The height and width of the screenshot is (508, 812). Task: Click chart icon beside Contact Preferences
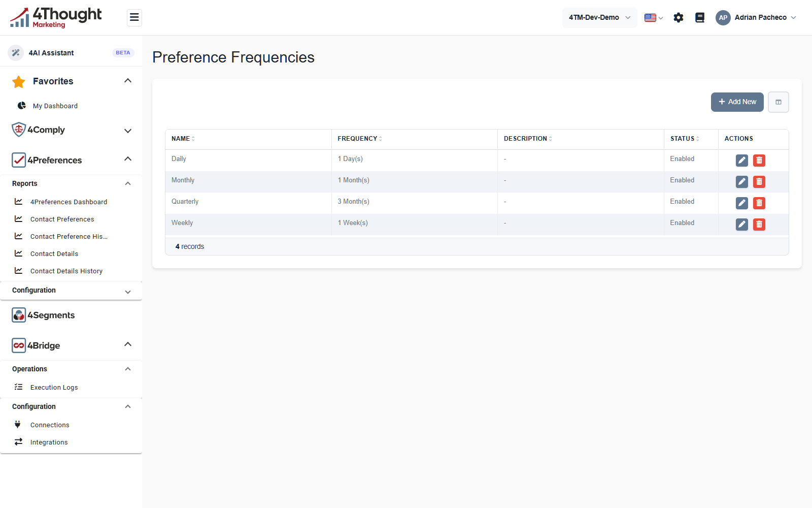19,218
